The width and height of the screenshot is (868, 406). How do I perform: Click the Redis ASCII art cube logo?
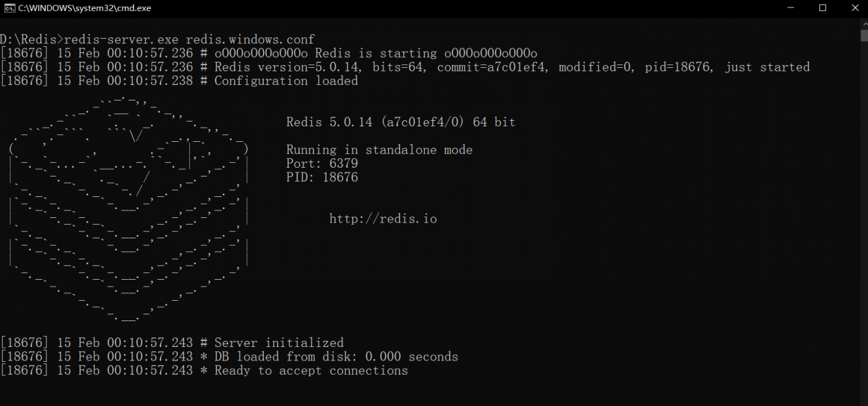129,209
